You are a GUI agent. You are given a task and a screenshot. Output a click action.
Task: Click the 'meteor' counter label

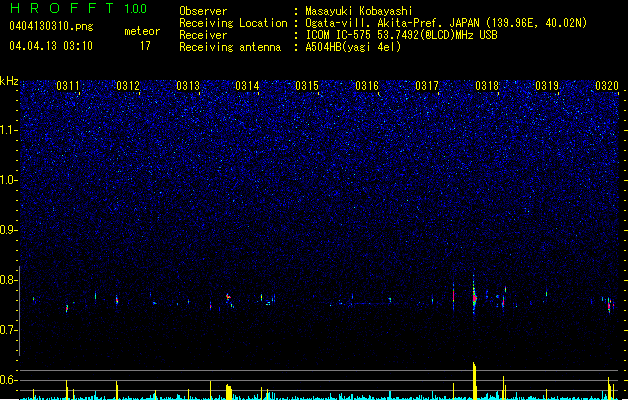click(x=142, y=31)
